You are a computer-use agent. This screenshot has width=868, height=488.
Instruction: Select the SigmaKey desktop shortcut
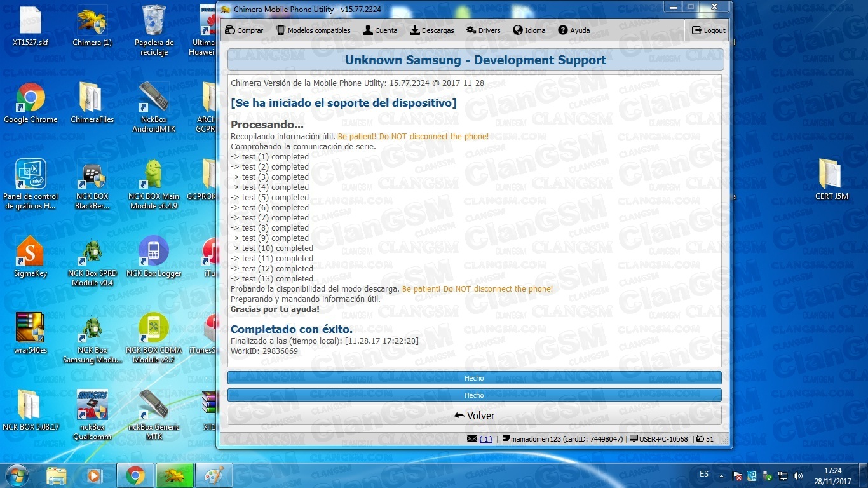31,257
